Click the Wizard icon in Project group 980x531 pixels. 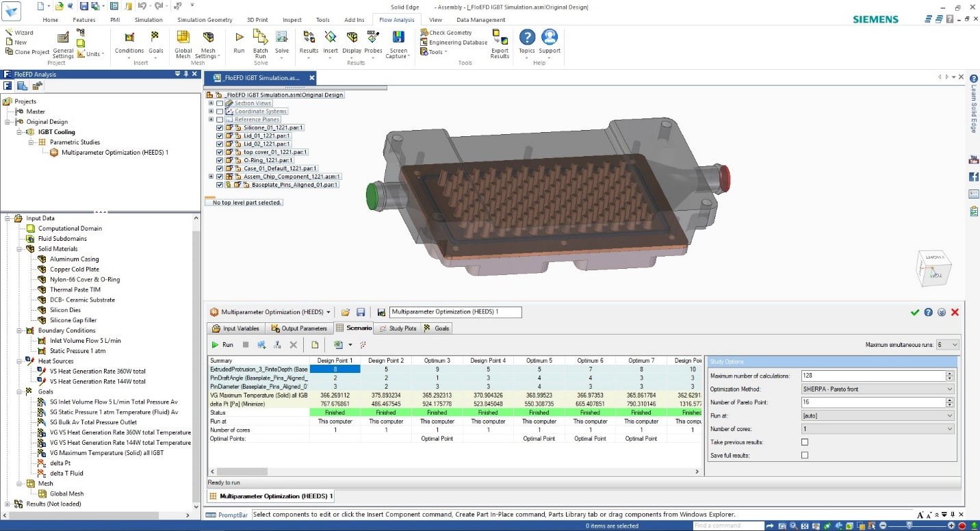(x=8, y=33)
